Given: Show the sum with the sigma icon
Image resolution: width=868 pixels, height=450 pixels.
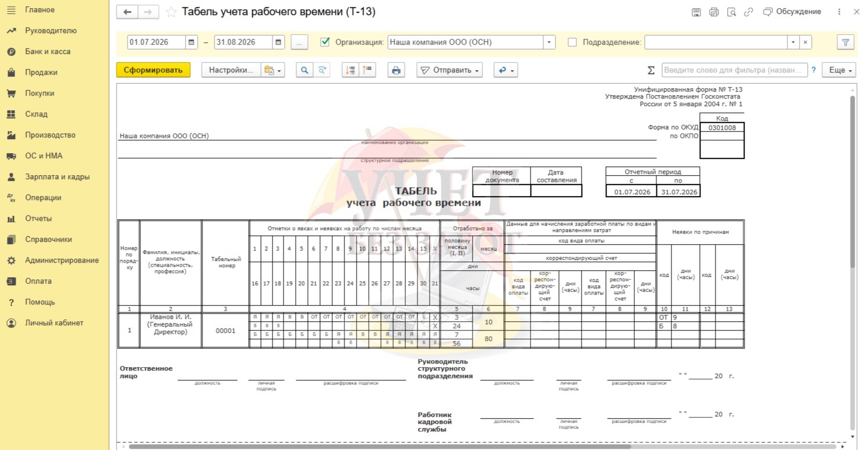Looking at the screenshot, I should (x=651, y=70).
